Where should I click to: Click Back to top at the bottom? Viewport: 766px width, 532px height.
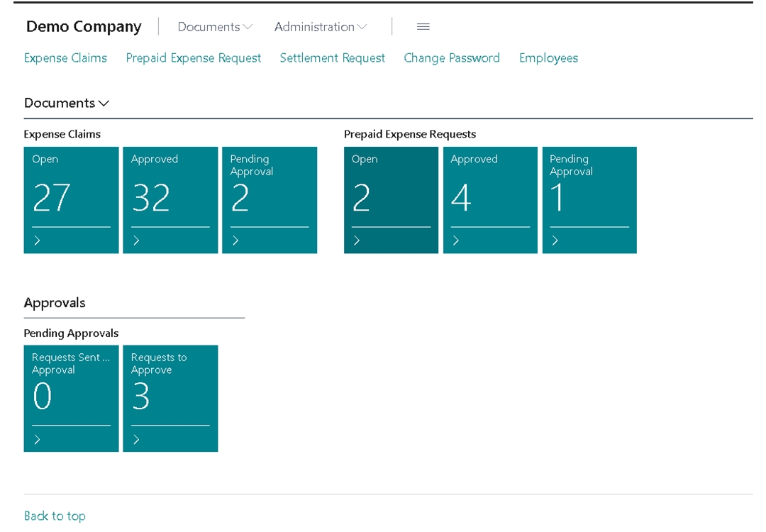[x=55, y=516]
